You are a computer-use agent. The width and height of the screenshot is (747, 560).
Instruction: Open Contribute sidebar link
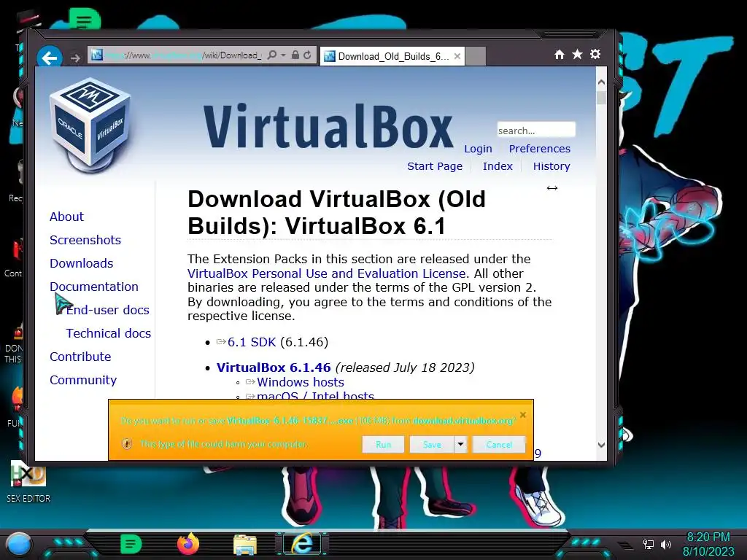(x=80, y=357)
